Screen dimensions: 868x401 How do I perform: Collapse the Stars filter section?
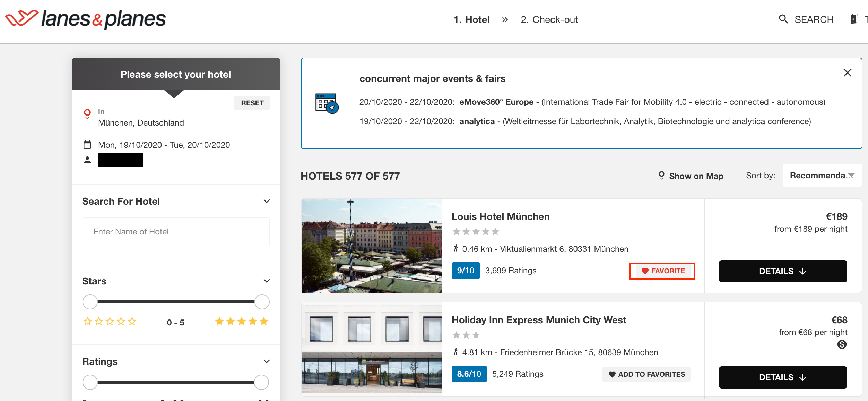[x=267, y=281]
